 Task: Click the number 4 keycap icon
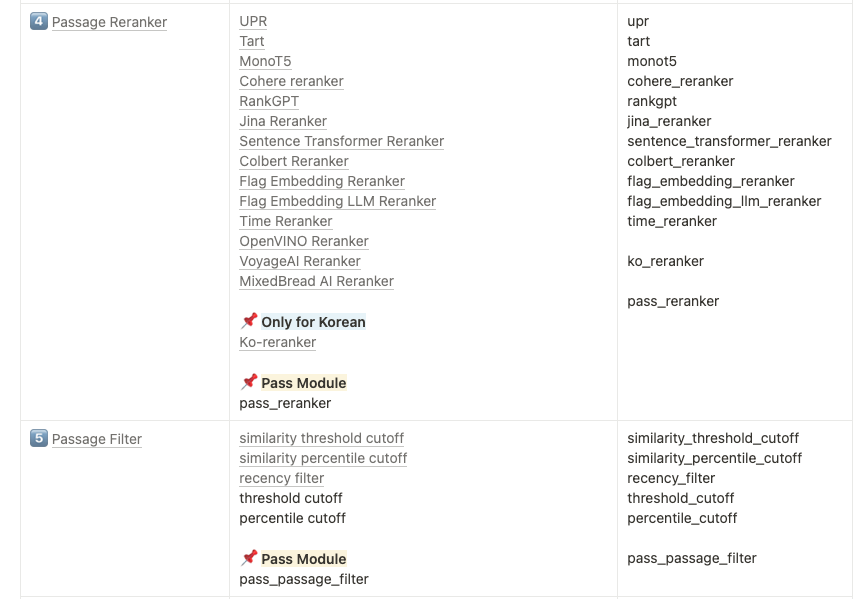(39, 22)
